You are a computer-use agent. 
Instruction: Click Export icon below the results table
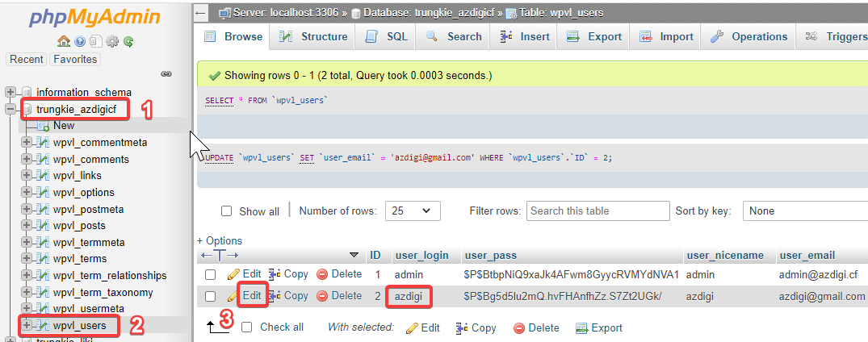pos(581,327)
